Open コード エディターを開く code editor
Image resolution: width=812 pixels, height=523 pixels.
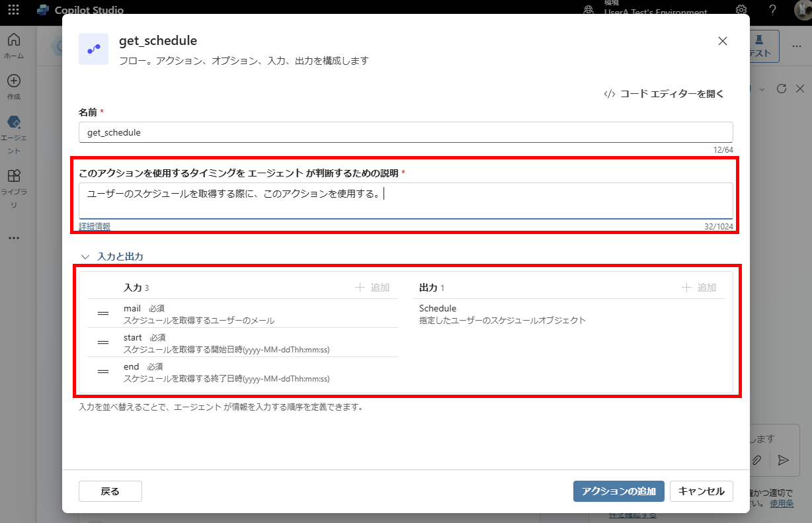click(x=664, y=94)
